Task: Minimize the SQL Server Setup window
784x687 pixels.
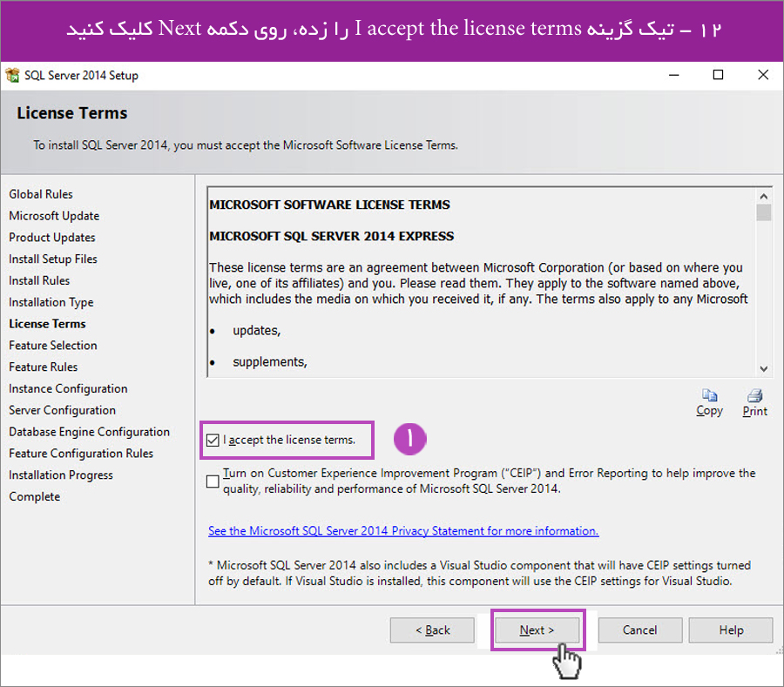Action: [673, 76]
